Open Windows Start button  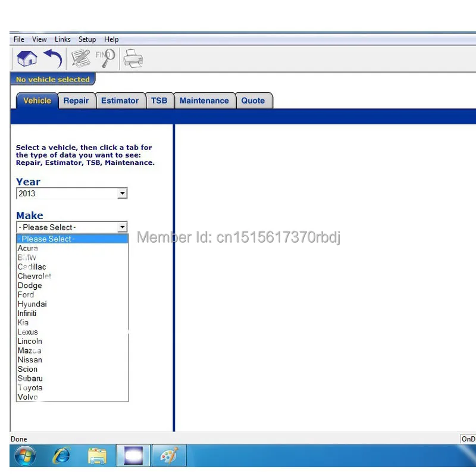point(25,455)
